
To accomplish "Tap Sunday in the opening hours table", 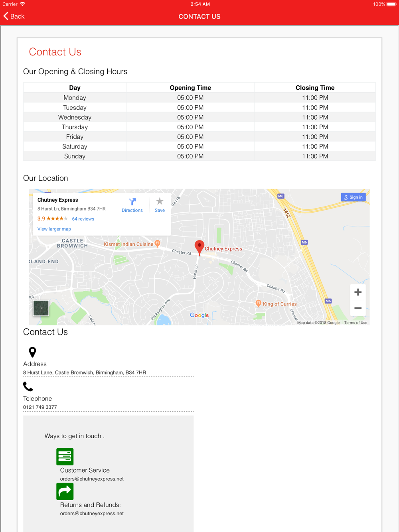I will [x=75, y=156].
